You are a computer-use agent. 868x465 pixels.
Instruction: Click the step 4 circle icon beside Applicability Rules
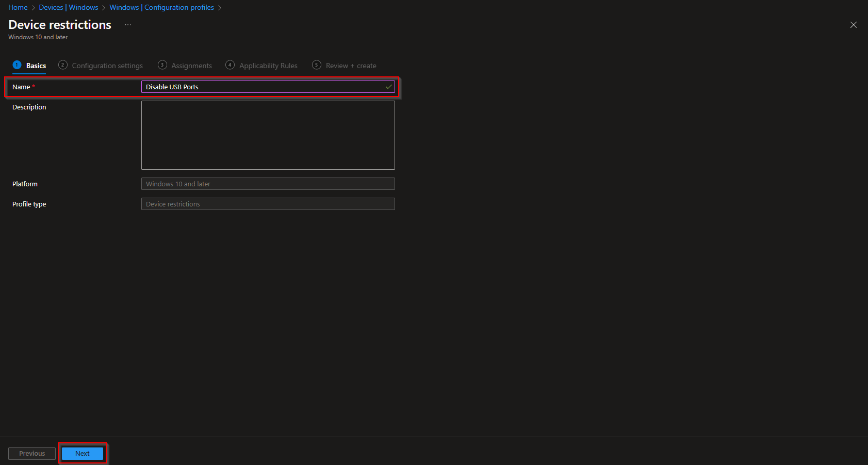pyautogui.click(x=230, y=65)
